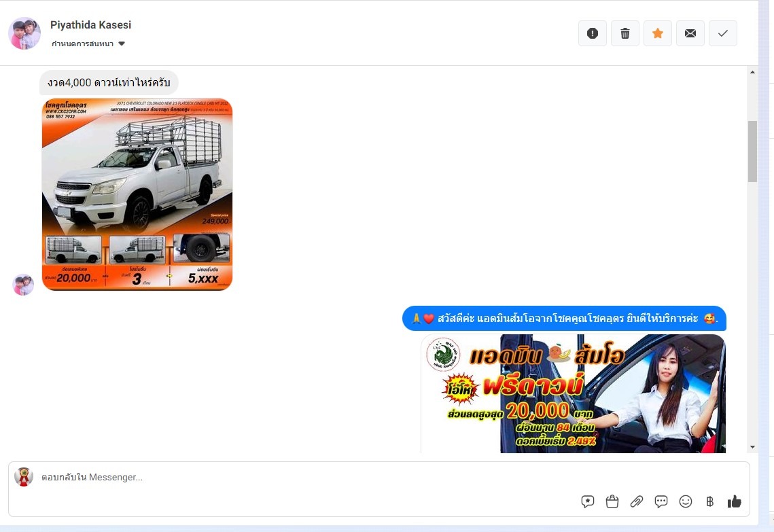The height and width of the screenshot is (532, 774).
Task: Open the emoji smiley picker
Action: point(685,502)
